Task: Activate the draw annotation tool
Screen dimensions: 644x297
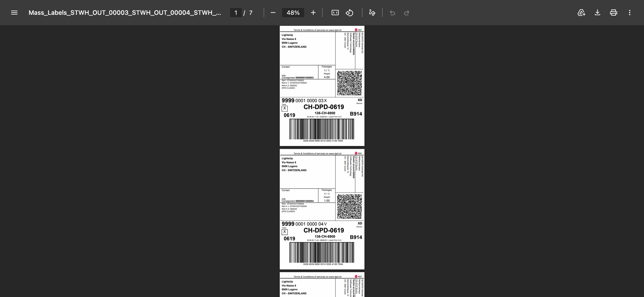Action: (372, 13)
